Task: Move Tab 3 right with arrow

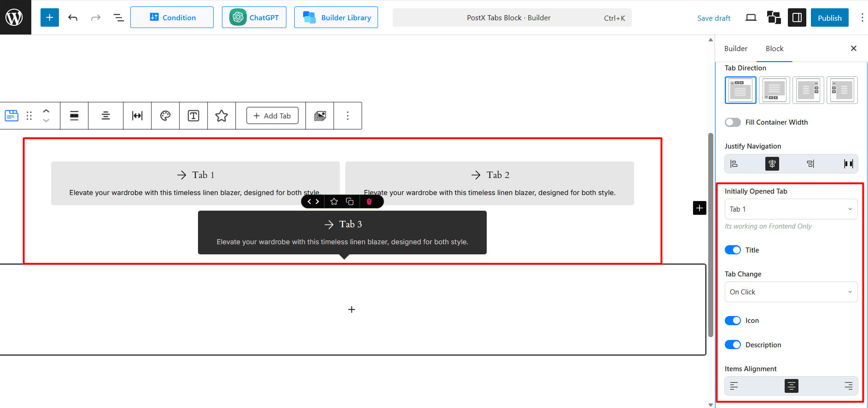Action: pos(317,201)
